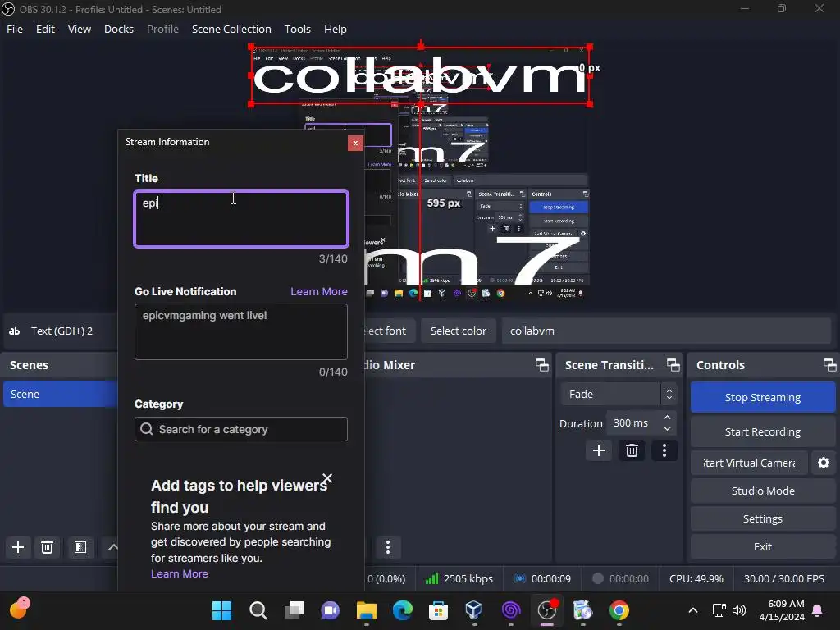Click the collabvm text field in toolbar

coord(666,331)
